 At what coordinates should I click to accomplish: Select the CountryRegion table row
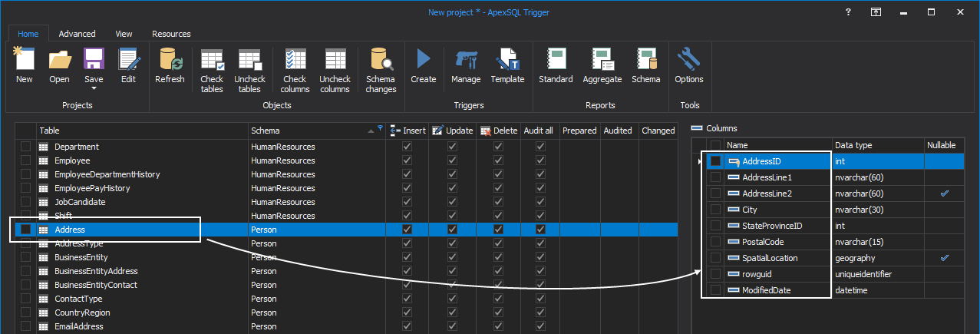click(345, 313)
